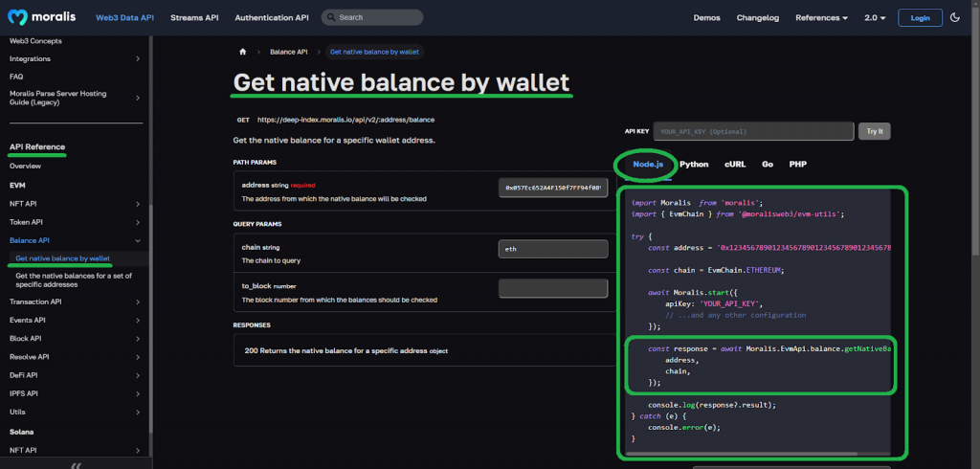Open Web3 Data API in top nav
Screen dimensions: 980x469
click(x=124, y=17)
